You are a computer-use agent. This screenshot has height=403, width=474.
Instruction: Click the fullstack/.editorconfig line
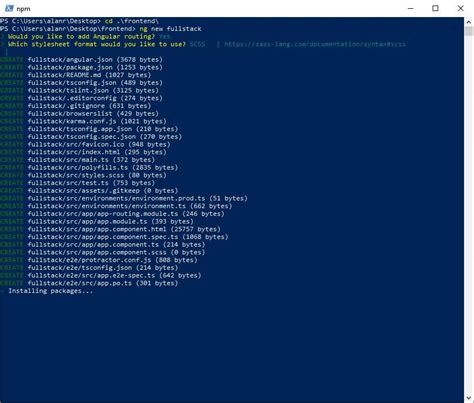pyautogui.click(x=81, y=98)
